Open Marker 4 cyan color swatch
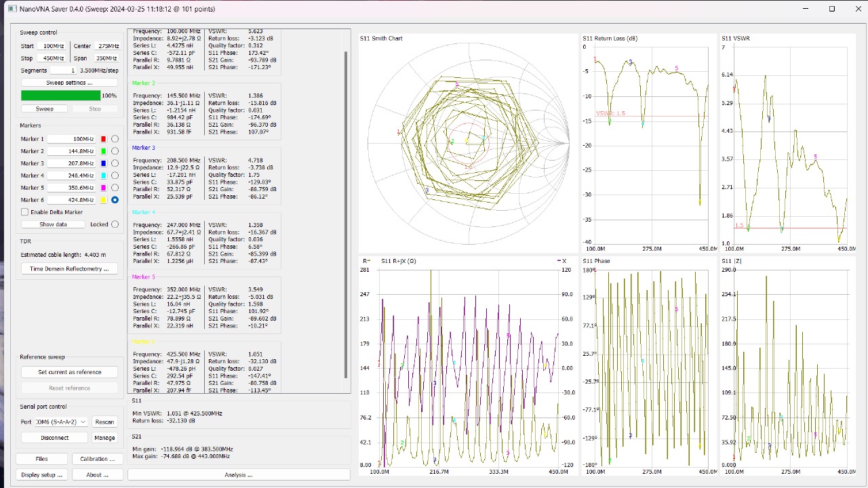Image resolution: width=868 pixels, height=488 pixels. coord(104,176)
